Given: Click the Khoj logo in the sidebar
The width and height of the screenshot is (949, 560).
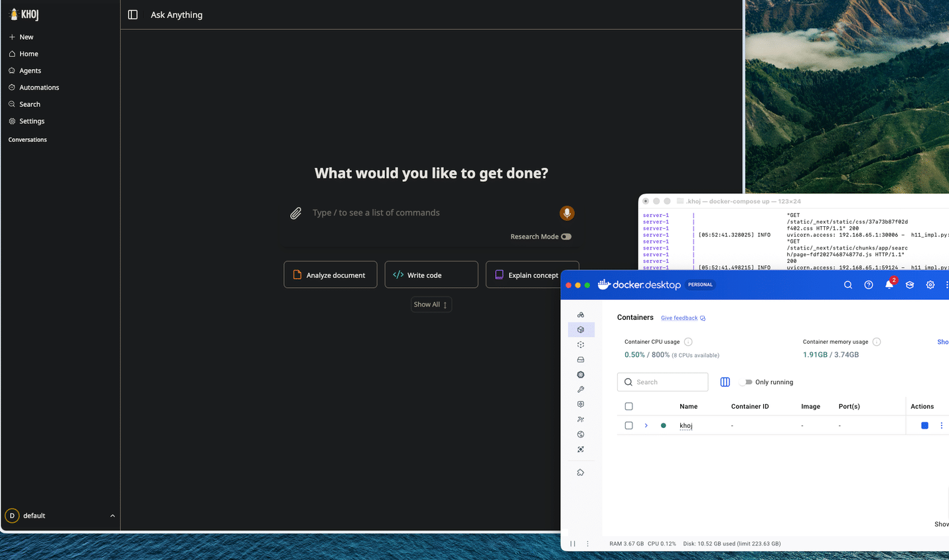Looking at the screenshot, I should click(23, 15).
